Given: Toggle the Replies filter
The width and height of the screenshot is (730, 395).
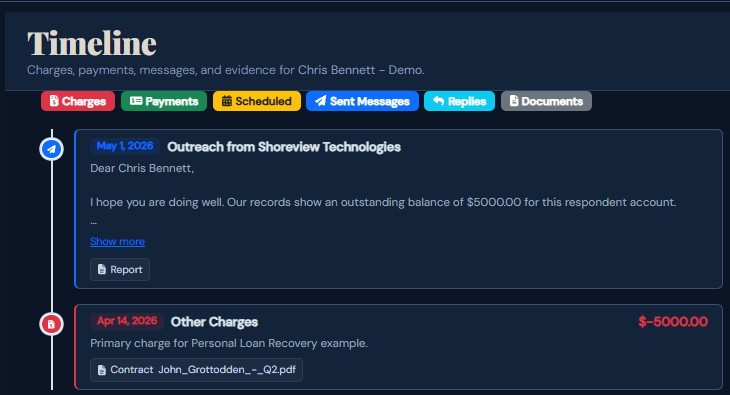Looking at the screenshot, I should click(459, 101).
